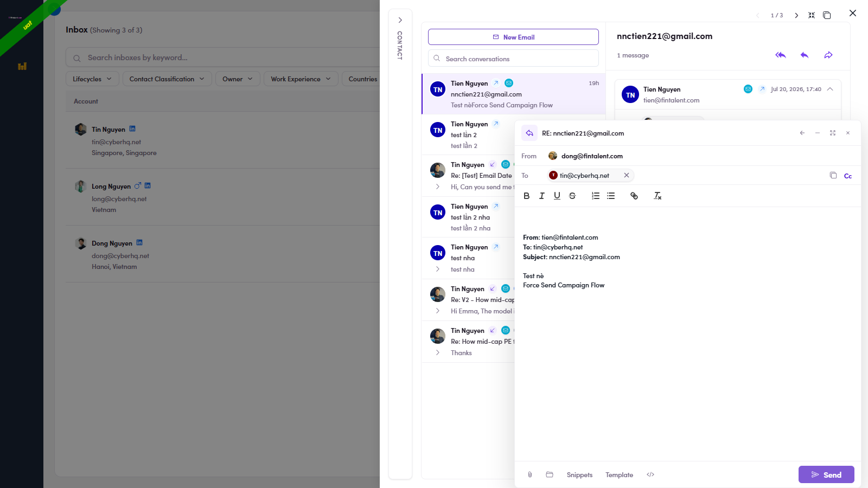
Task: Open Template in the compose footer
Action: pos(619,474)
